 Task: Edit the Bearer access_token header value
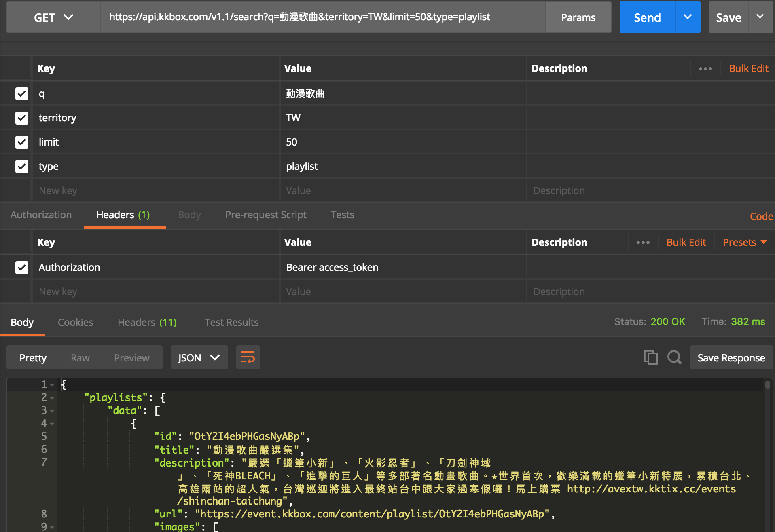coord(403,268)
